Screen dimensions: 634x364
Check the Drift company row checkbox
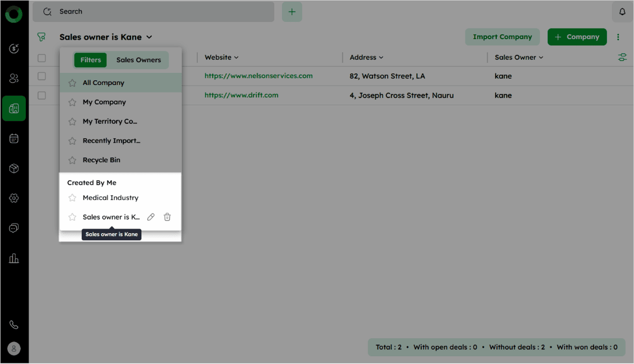[x=42, y=95]
